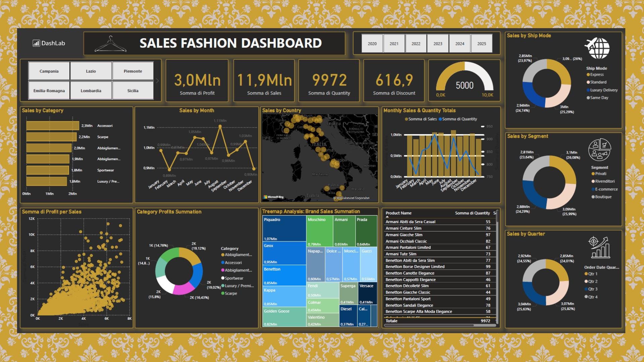Select year 2024 slicer button
The image size is (644, 362).
pyautogui.click(x=460, y=44)
